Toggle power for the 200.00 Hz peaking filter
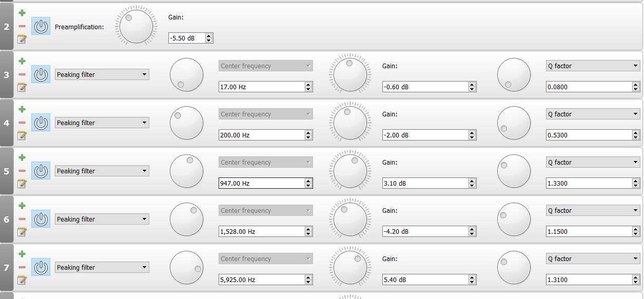Image resolution: width=644 pixels, height=299 pixels. 41,123
